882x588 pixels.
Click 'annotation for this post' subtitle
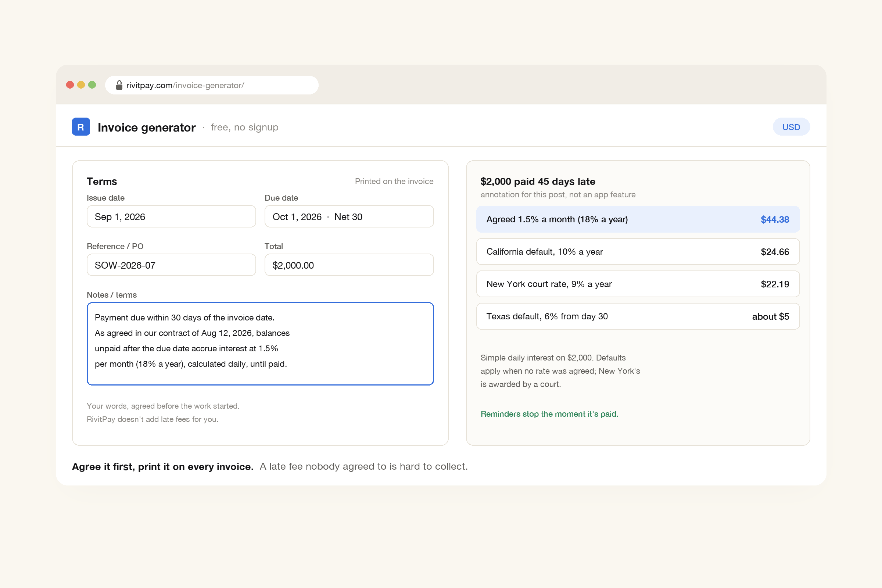[x=558, y=195]
